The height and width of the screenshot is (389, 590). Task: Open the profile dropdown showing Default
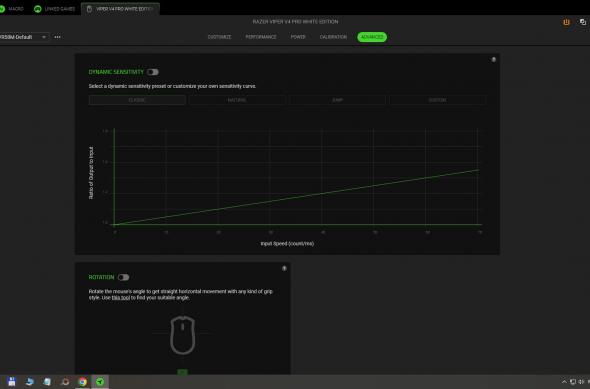click(x=23, y=37)
